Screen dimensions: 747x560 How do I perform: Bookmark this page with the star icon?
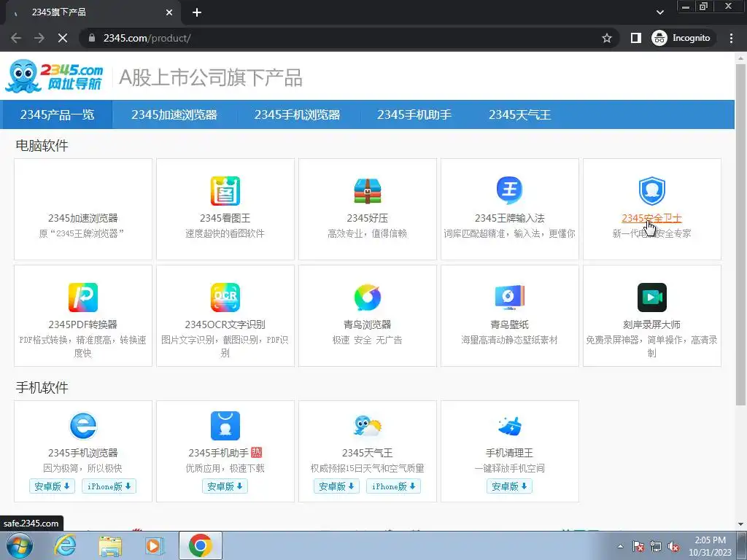606,38
